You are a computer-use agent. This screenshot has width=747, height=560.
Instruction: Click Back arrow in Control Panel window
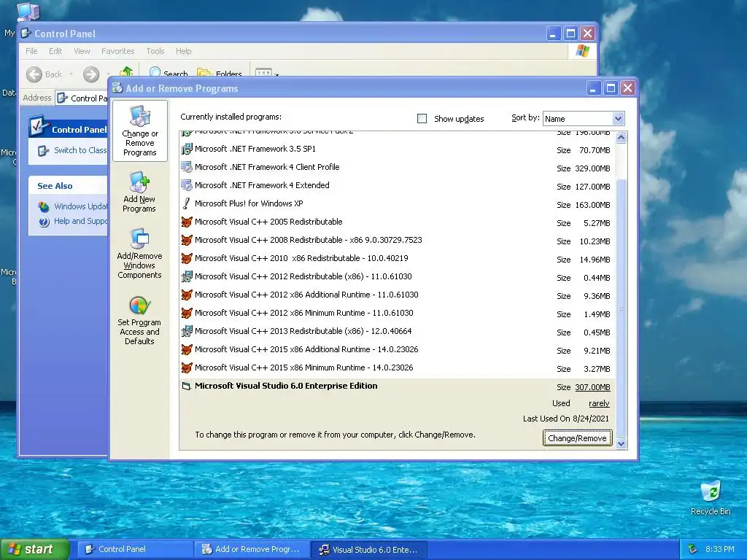tap(34, 74)
